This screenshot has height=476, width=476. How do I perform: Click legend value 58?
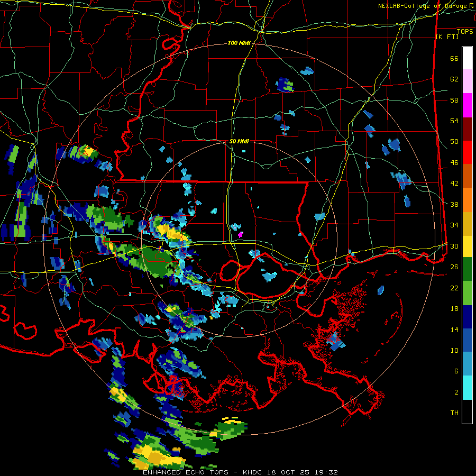(x=454, y=100)
